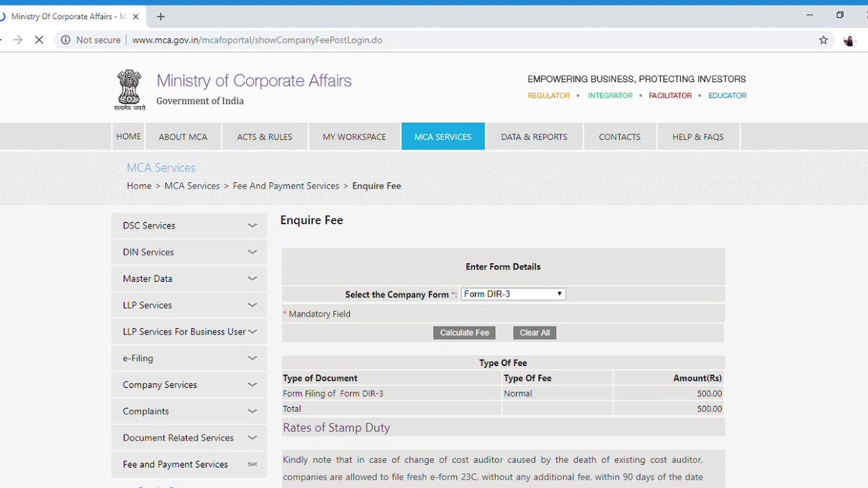The width and height of the screenshot is (868, 488).
Task: Open the CONTACTS menu
Action: tap(620, 136)
